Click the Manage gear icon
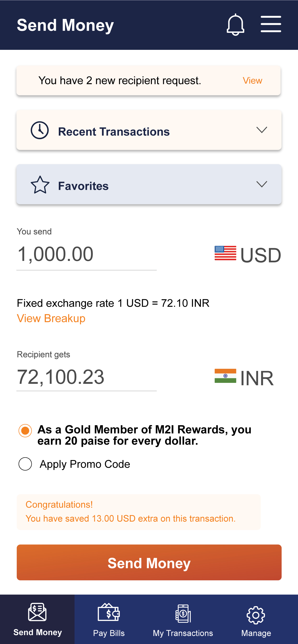The image size is (298, 644). (256, 615)
